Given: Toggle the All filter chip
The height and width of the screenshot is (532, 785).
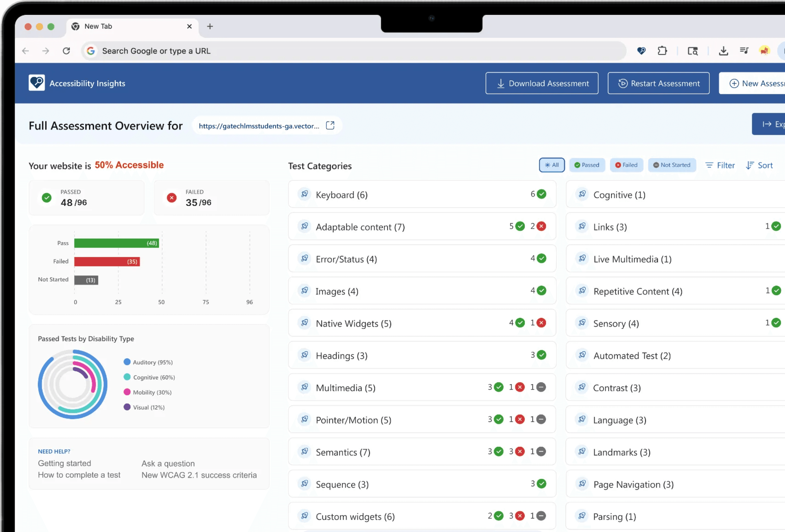Looking at the screenshot, I should pos(552,165).
